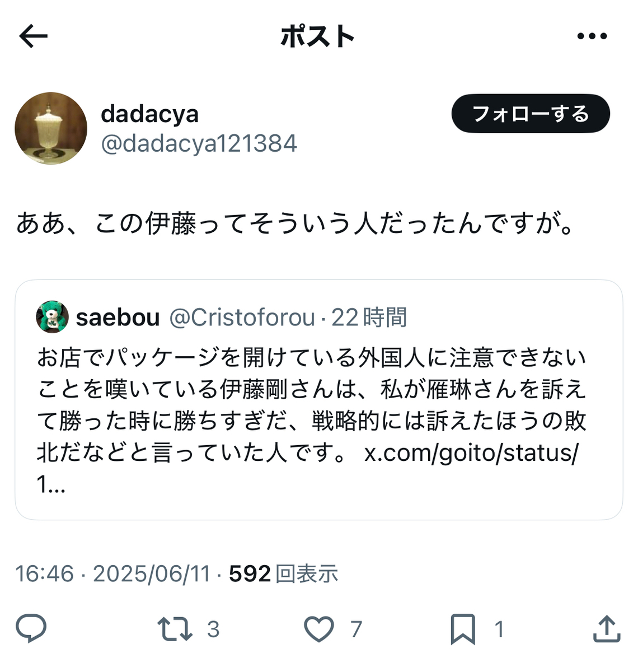Bookmark this post with the bookmark icon
This screenshot has height=672, width=638.
[x=463, y=629]
